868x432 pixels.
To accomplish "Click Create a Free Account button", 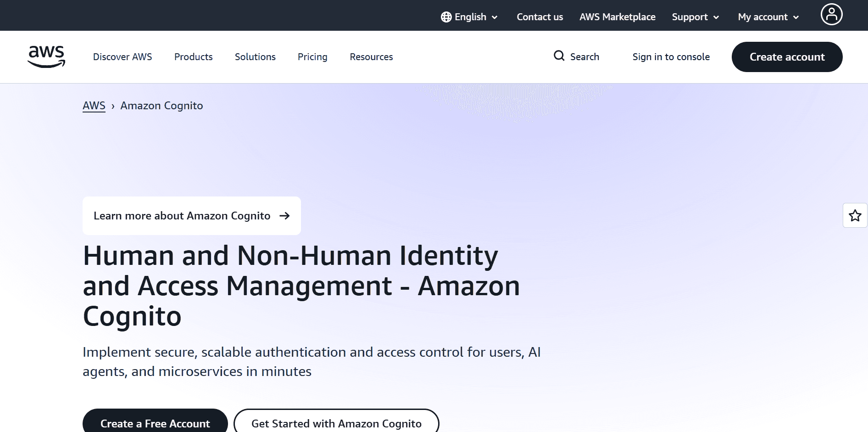I will [155, 423].
